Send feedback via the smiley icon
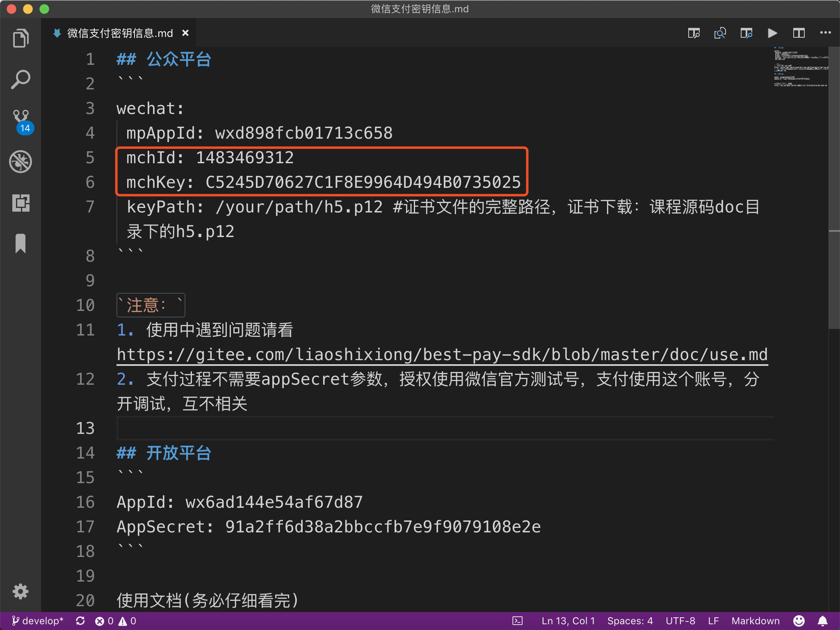The image size is (840, 630). click(799, 621)
